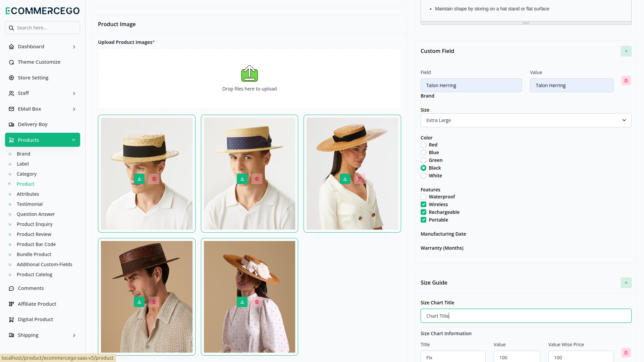Open the Brand submenu link

(23, 154)
